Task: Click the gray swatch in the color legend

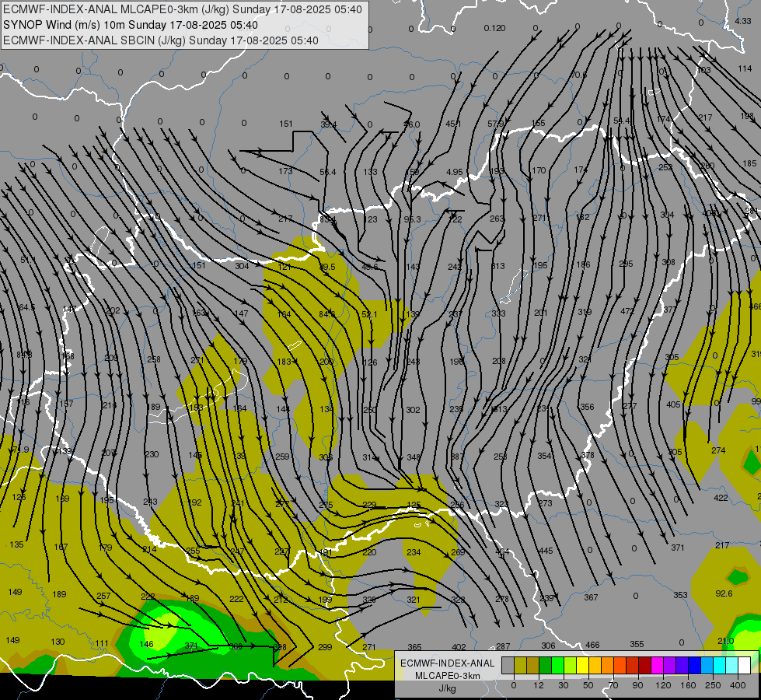Action: [508, 666]
